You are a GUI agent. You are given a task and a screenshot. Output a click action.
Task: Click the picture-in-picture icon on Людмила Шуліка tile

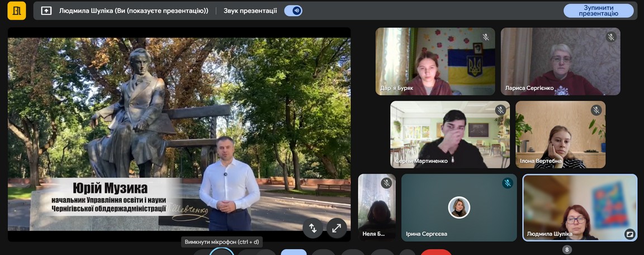pos(629,234)
